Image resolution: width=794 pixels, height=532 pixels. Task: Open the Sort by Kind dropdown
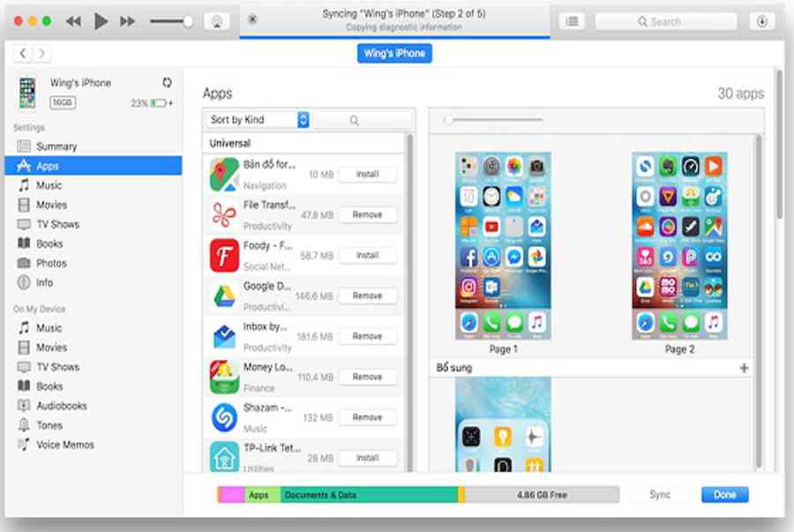(258, 120)
